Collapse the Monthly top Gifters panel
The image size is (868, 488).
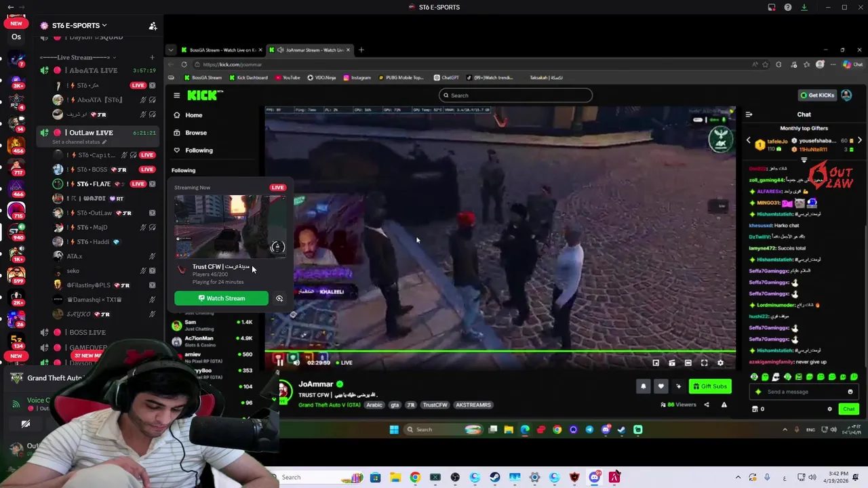pos(804,161)
